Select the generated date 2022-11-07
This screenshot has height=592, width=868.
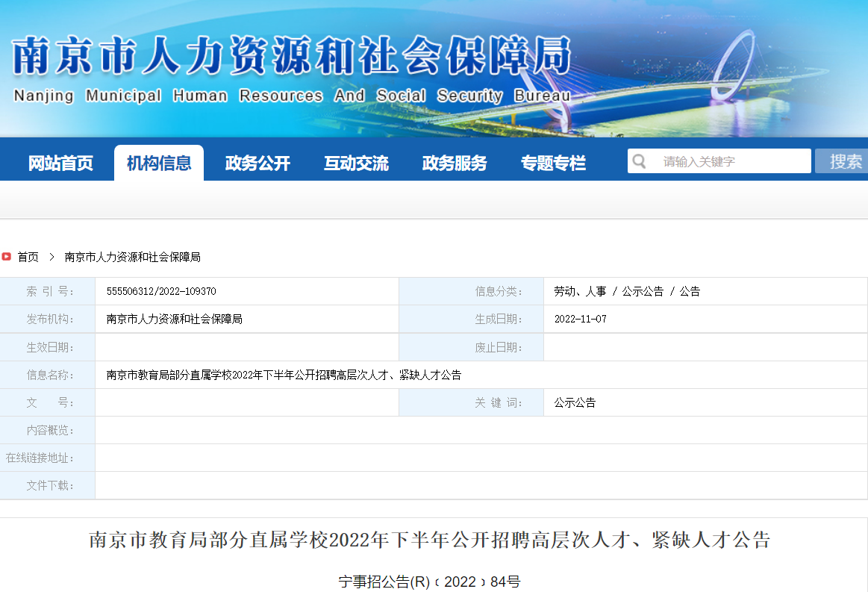point(580,319)
